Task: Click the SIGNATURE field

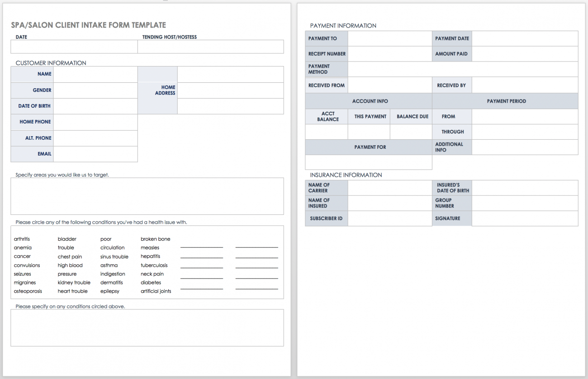Action: pos(525,218)
